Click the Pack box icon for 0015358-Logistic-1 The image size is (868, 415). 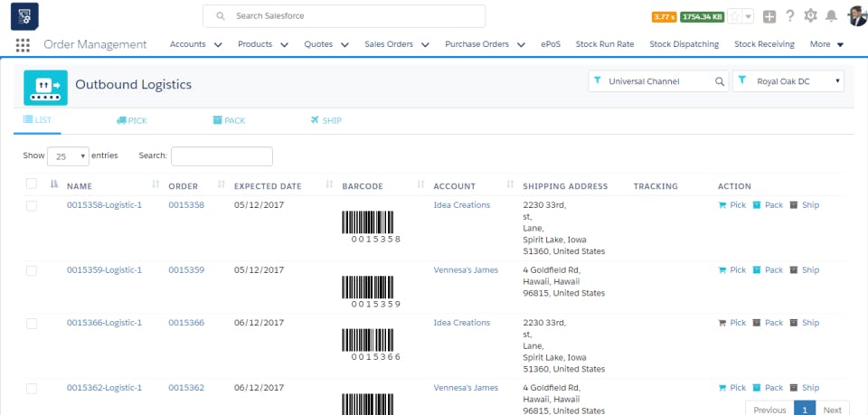pyautogui.click(x=757, y=205)
